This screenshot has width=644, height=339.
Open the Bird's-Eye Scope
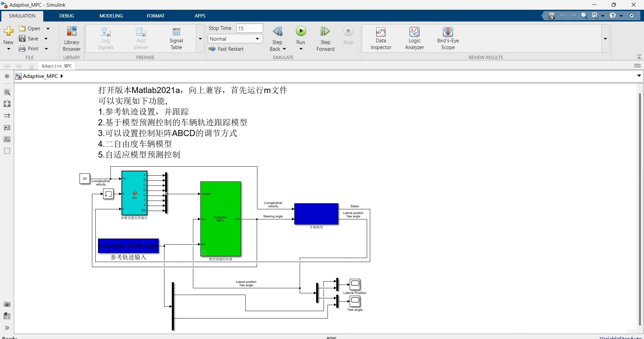(448, 39)
